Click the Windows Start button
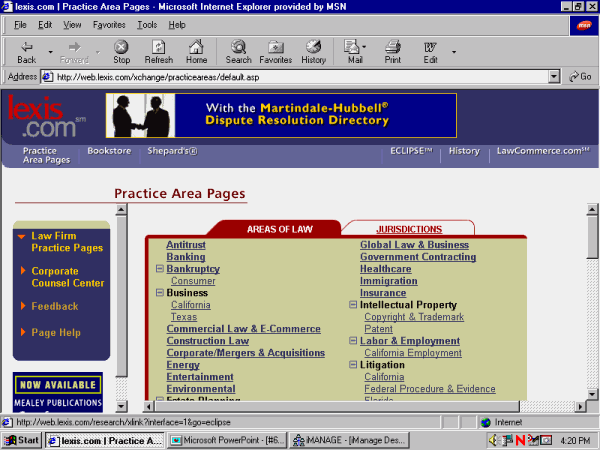600x450 pixels. click(x=22, y=440)
